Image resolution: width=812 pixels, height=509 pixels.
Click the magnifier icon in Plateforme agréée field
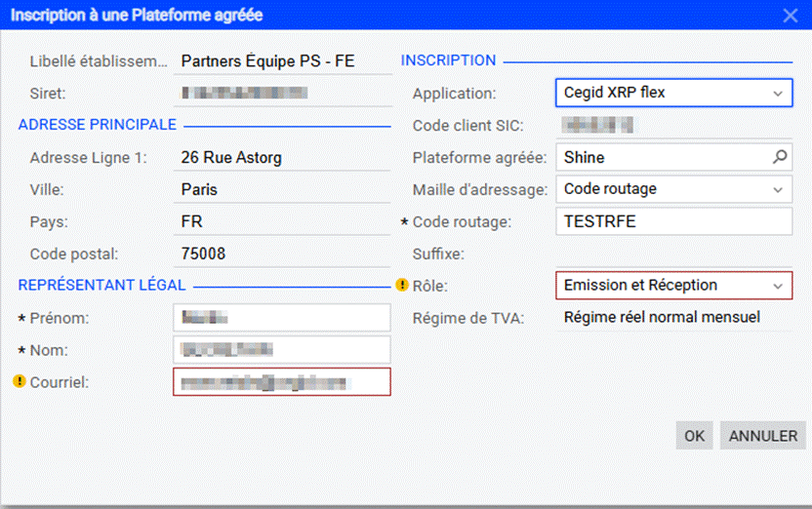tap(780, 157)
